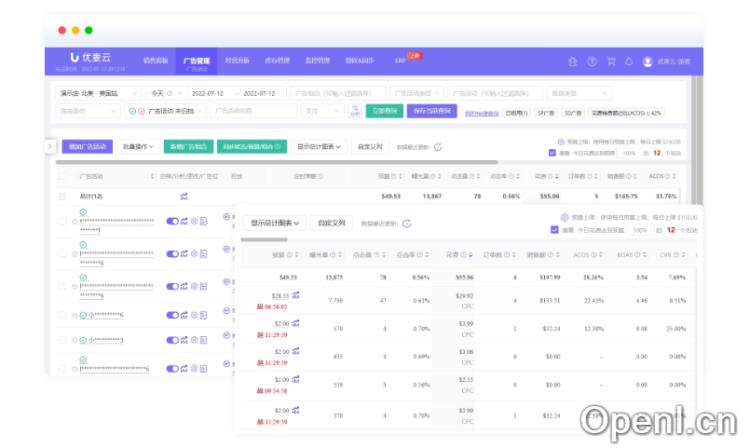Click the shopping cart icon in header
Image resolution: width=750 pixels, height=448 pixels.
pos(610,61)
